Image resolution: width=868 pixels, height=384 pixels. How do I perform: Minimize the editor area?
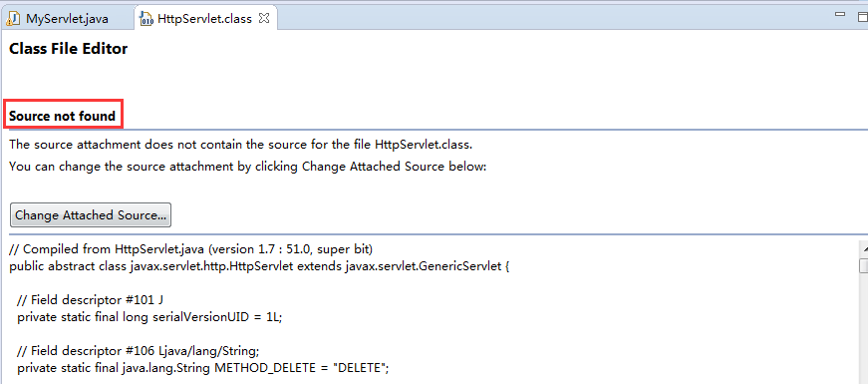[x=840, y=14]
